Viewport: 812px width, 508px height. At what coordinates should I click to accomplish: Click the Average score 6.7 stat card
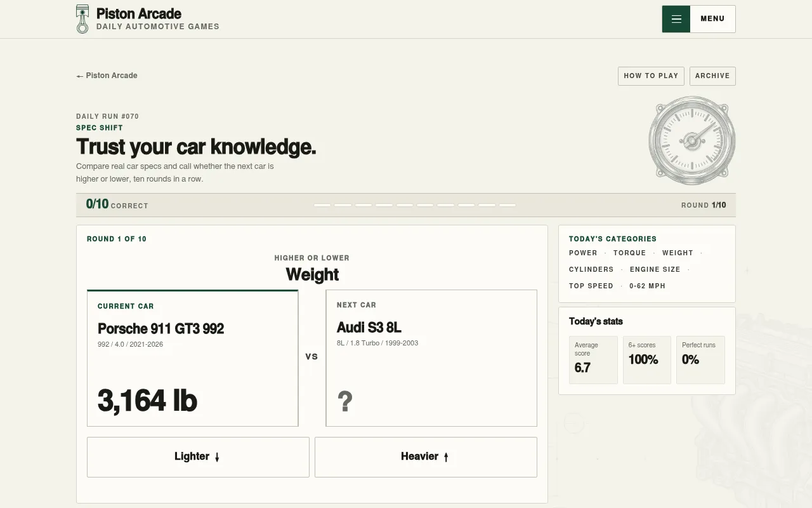point(593,360)
